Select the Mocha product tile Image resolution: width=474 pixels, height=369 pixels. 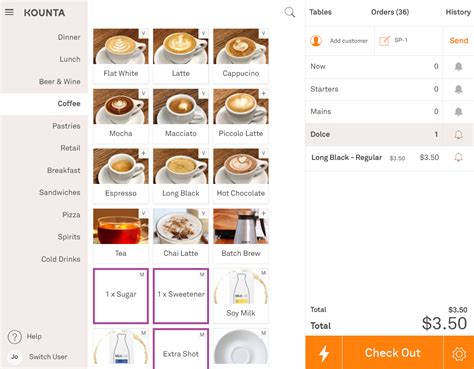point(121,116)
